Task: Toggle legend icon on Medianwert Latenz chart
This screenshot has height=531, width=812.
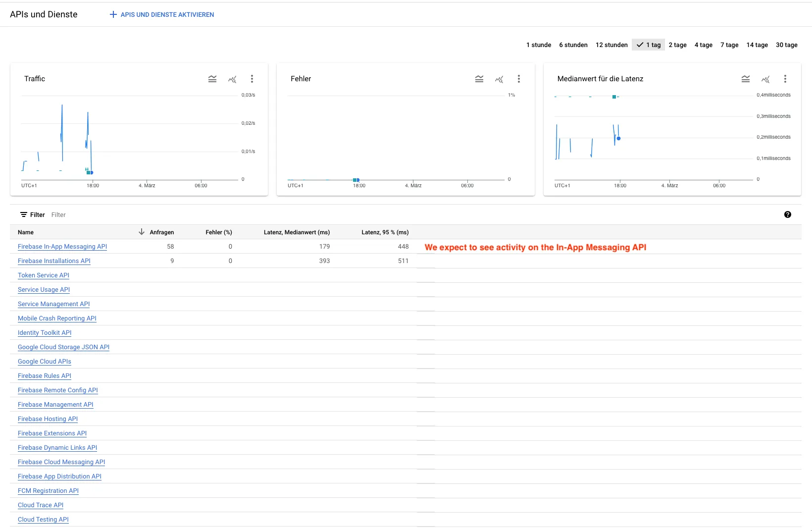Action: [746, 79]
